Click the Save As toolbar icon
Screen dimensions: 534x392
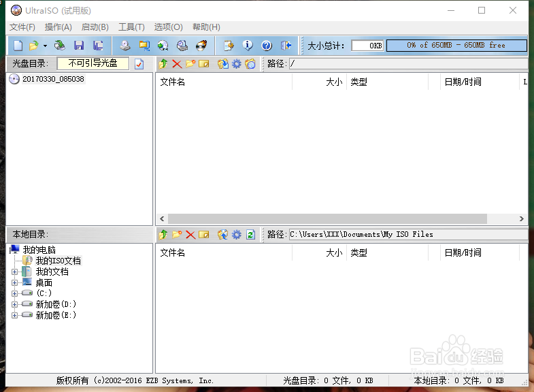pyautogui.click(x=98, y=46)
